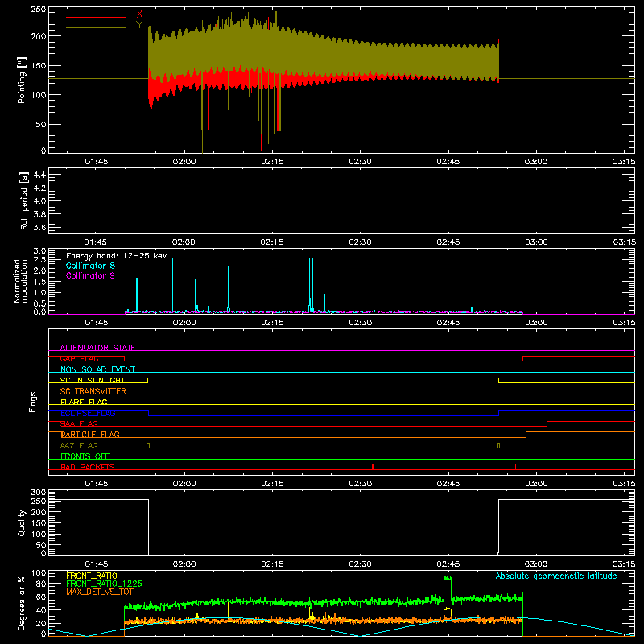644x644 pixels.
Task: Click the 01:45 tick under Quality plot
Action: (96, 564)
